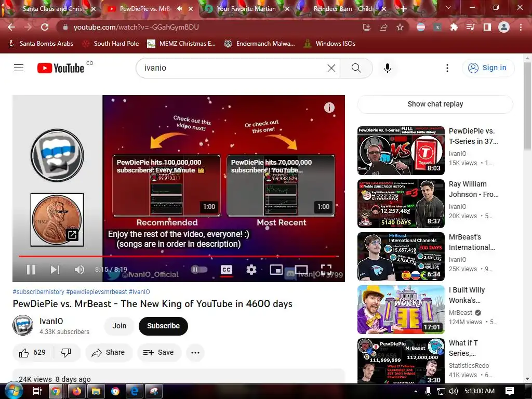532x399 pixels.
Task: Share the video
Action: pos(108,353)
